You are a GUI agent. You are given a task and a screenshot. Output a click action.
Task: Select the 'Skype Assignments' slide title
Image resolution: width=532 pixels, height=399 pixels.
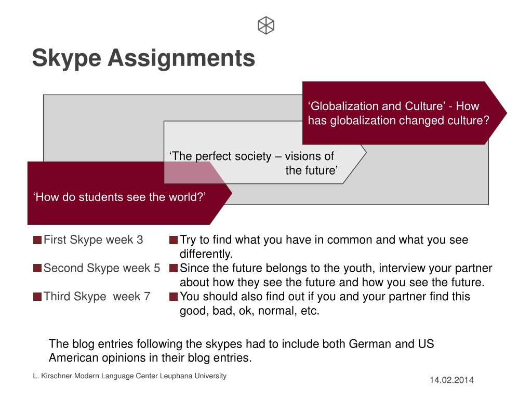[x=143, y=58]
